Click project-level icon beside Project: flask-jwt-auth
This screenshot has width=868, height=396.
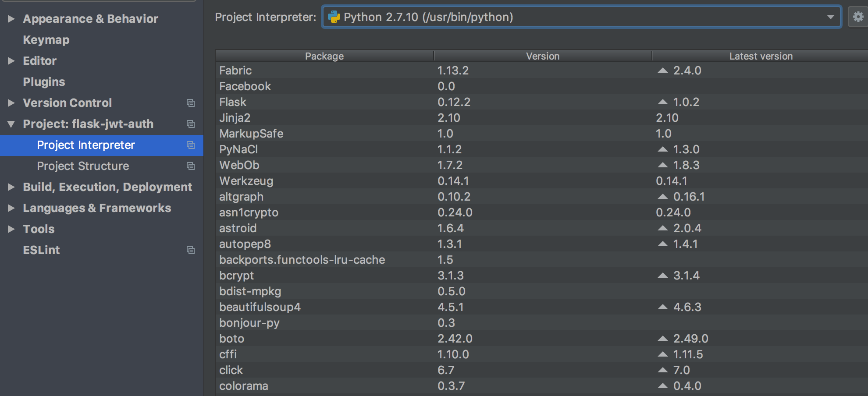coord(191,124)
